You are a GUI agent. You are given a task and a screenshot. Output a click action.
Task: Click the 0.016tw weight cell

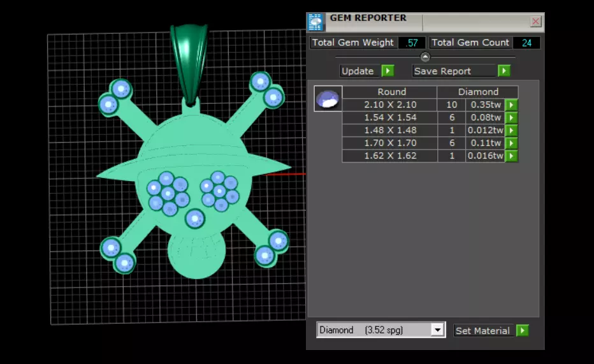tap(485, 156)
